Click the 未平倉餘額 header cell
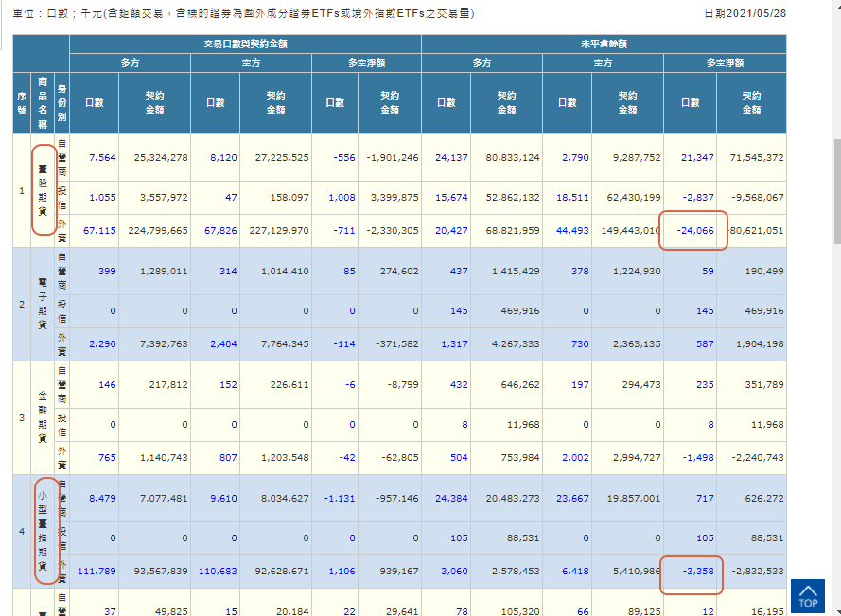Screen dimensions: 841x616 click(x=604, y=44)
